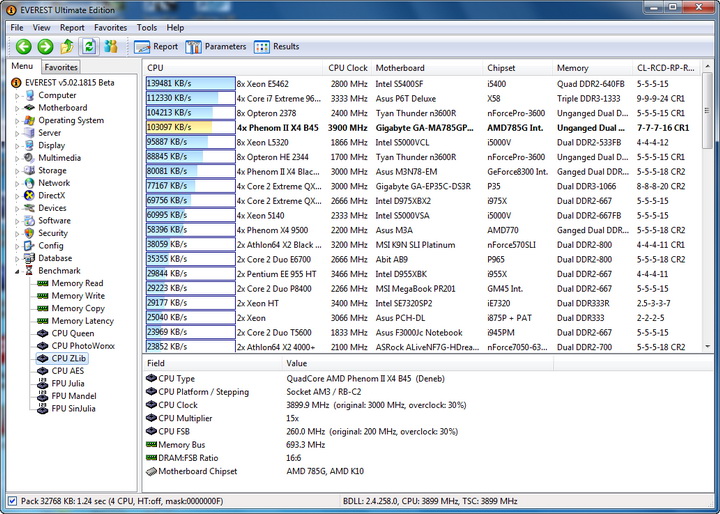
Task: Expand the Network tree node
Action: pos(17,184)
